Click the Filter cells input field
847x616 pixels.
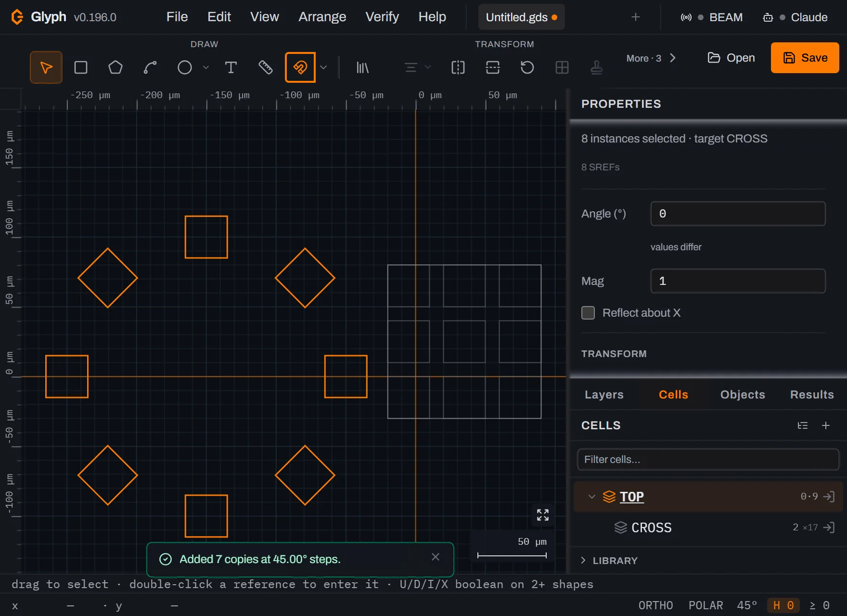[708, 460]
